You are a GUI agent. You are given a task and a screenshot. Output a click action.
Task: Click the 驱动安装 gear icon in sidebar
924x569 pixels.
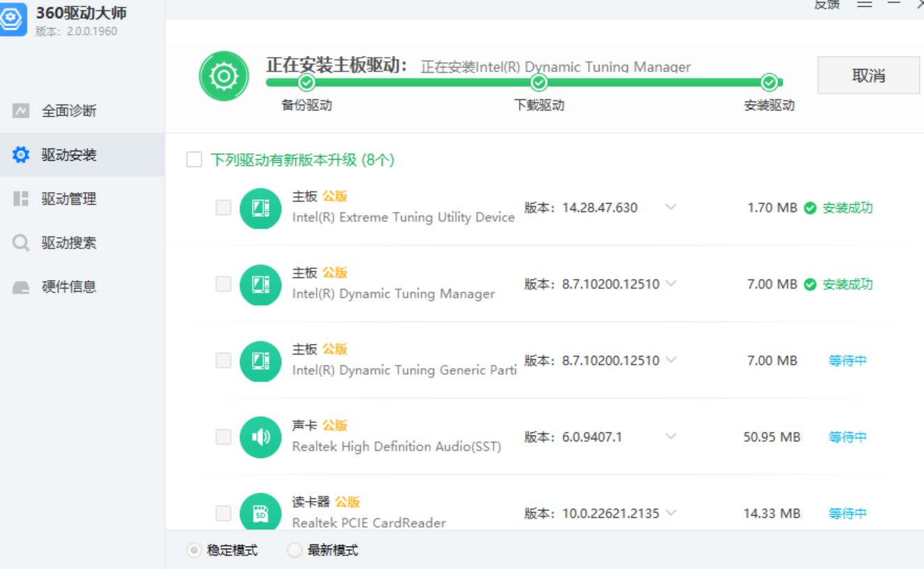21,154
